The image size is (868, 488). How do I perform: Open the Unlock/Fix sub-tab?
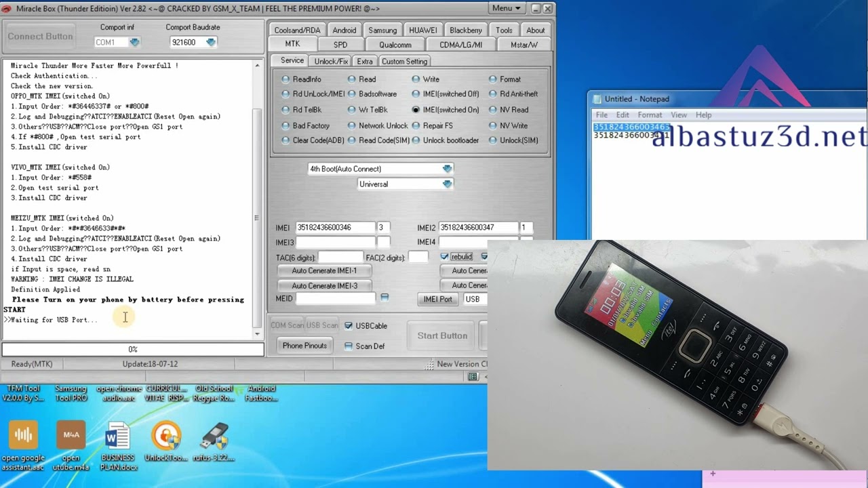pyautogui.click(x=331, y=61)
